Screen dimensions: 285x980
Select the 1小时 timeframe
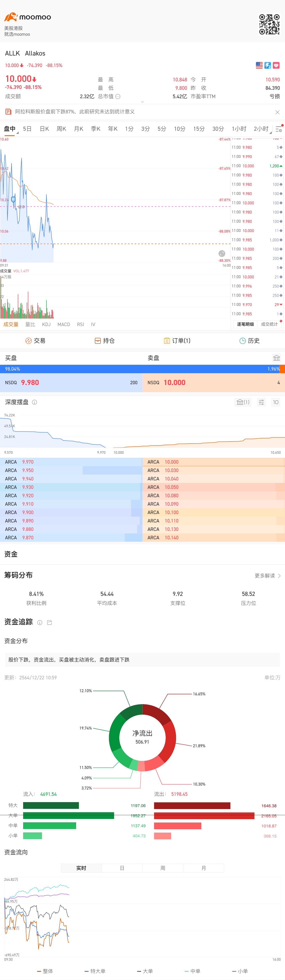tap(239, 129)
